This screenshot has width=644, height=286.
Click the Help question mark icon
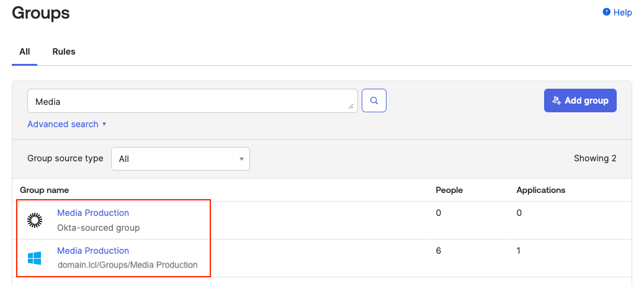606,12
